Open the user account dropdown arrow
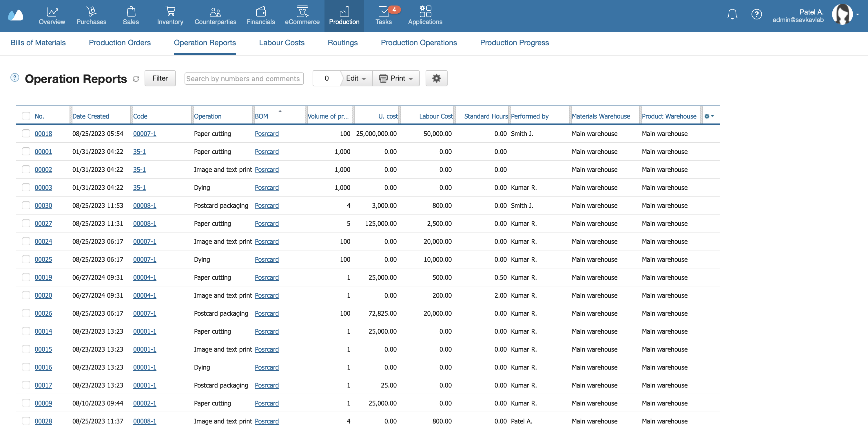Screen dimensions: 868x429 pos(858,14)
